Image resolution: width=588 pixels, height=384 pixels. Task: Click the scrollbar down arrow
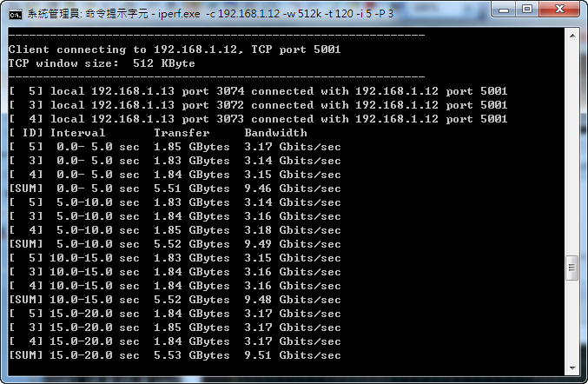coord(572,367)
